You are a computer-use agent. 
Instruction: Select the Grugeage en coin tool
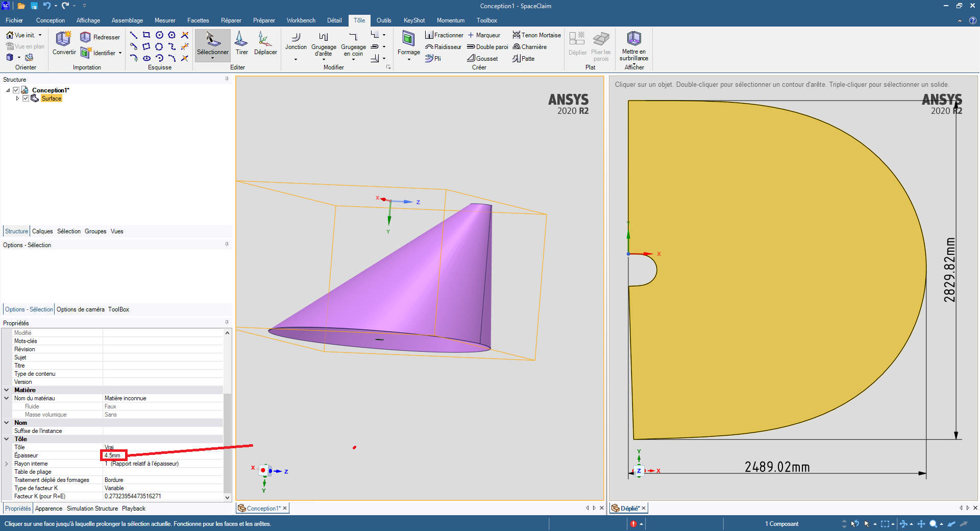point(353,43)
